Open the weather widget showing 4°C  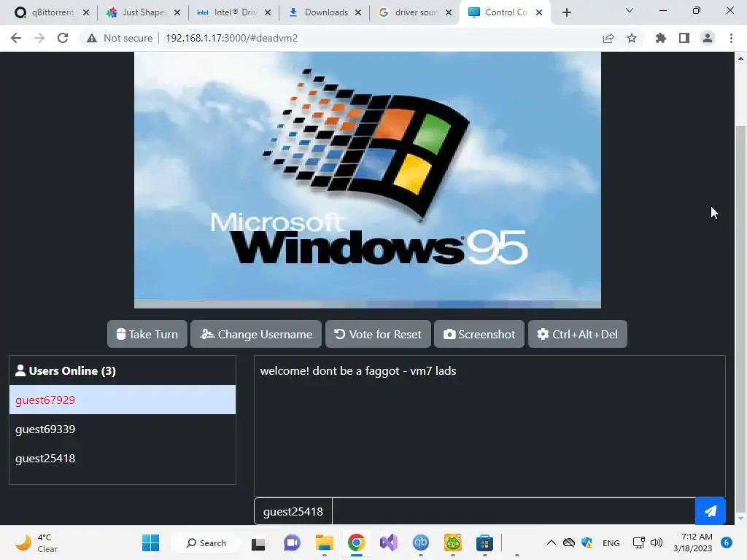pyautogui.click(x=36, y=542)
